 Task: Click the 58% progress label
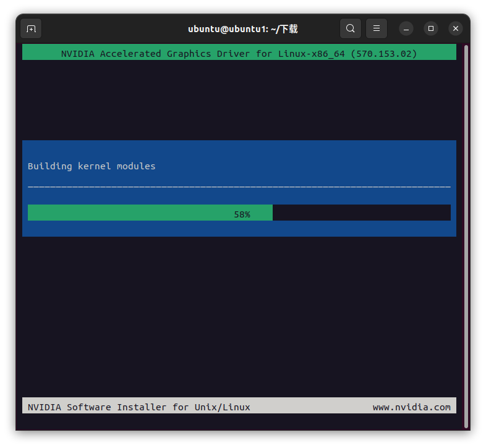click(242, 214)
